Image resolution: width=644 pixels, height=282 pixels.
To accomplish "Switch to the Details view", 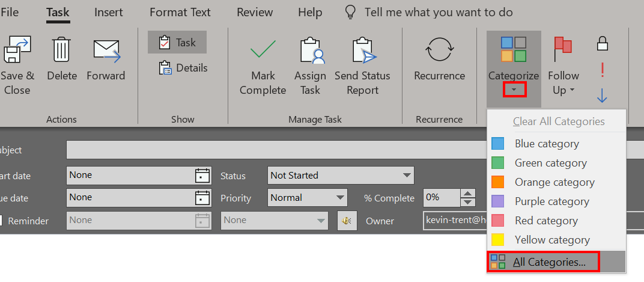I will [183, 68].
